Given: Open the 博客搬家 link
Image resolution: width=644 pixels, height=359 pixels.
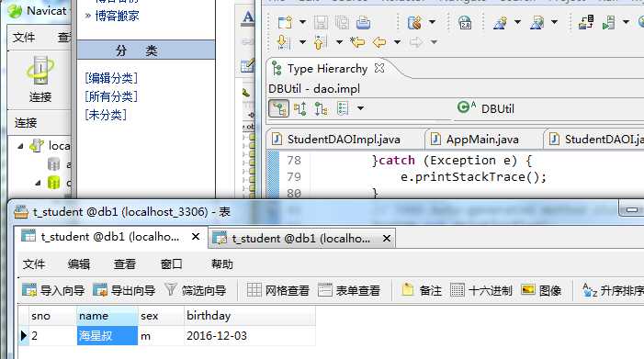Looking at the screenshot, I should (117, 16).
